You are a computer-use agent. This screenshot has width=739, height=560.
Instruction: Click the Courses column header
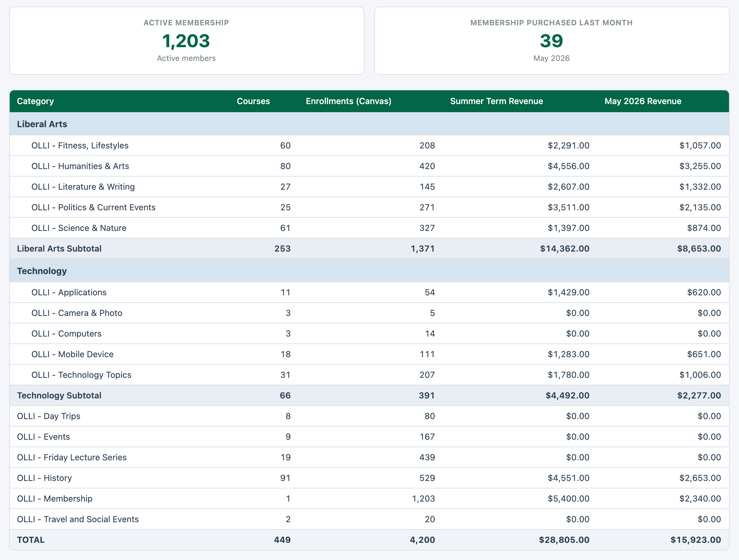click(253, 101)
